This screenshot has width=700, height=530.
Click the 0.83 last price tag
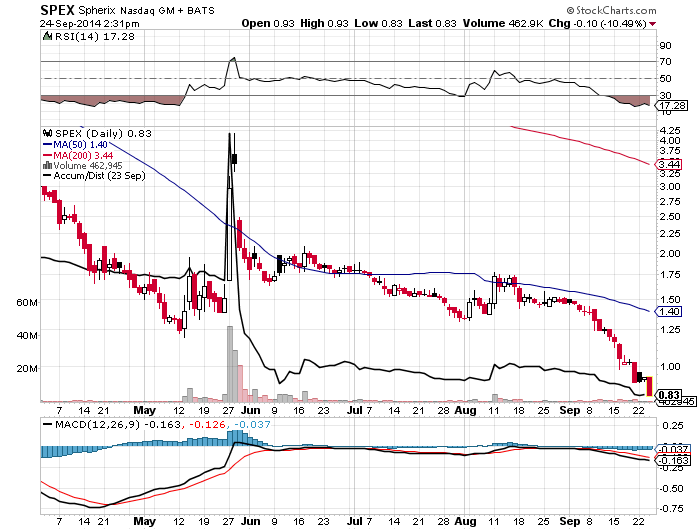point(669,395)
